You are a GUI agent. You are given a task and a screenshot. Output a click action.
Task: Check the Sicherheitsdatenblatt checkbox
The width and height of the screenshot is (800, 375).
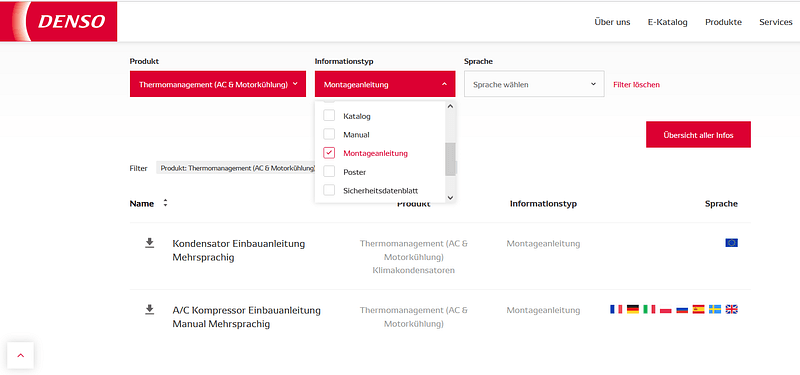329,190
